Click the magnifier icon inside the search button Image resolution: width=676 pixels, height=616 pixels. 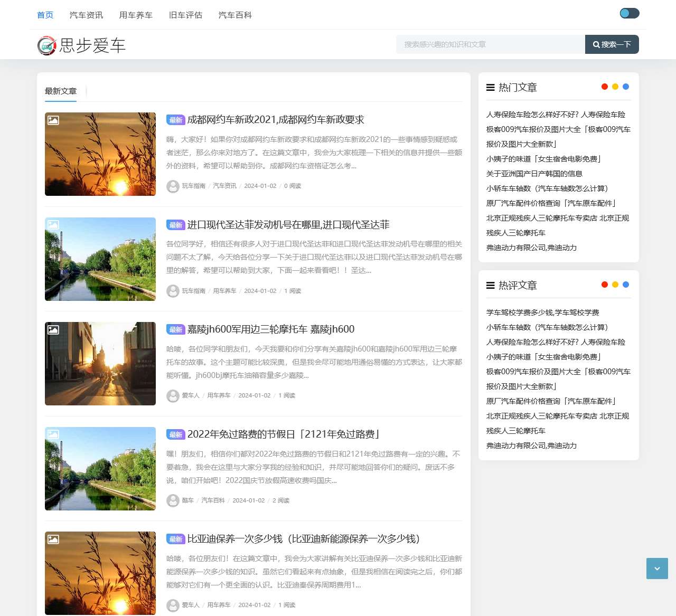(597, 45)
